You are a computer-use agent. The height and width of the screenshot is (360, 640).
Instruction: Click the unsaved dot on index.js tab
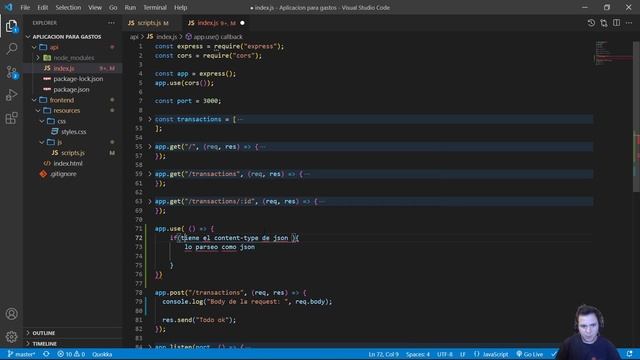[x=242, y=23]
